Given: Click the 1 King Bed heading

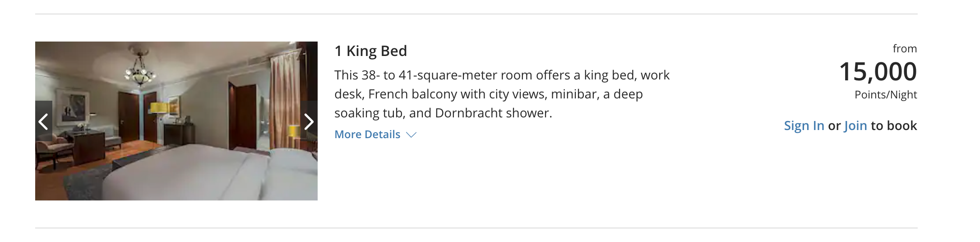Looking at the screenshot, I should coord(370,51).
